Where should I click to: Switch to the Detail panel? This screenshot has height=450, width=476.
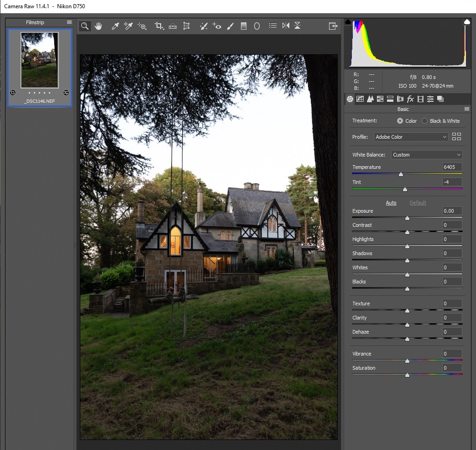tap(370, 99)
